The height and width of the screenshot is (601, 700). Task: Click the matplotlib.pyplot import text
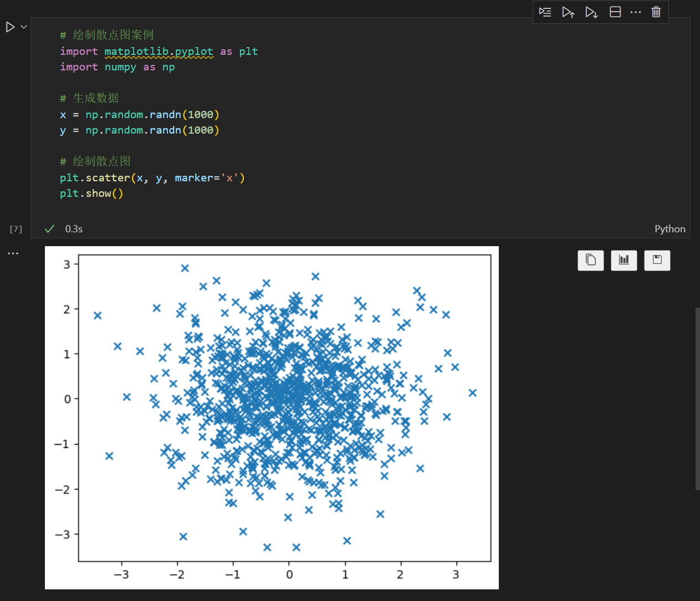click(159, 52)
